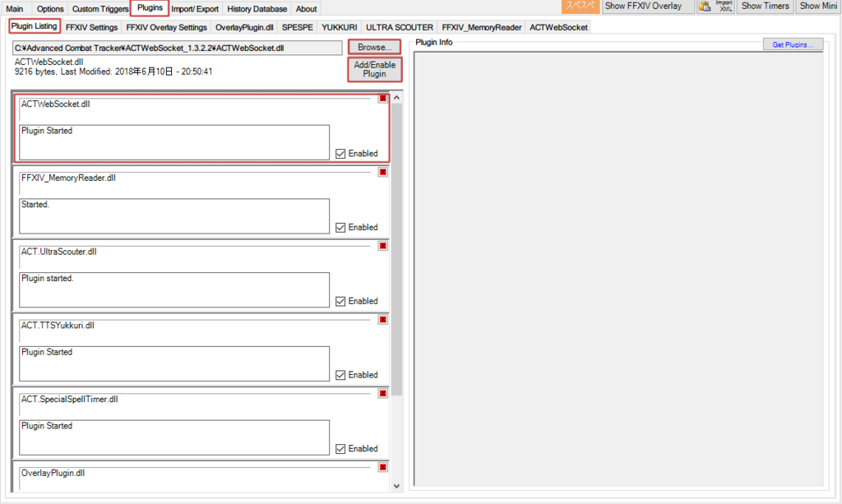Click the plugin list scrollbar thumb
This screenshot has height=504, width=842.
397,250
